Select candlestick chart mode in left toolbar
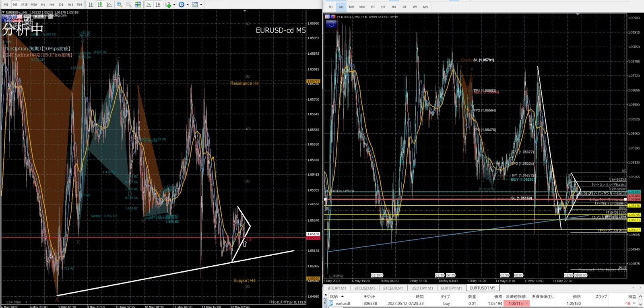This screenshot has height=308, width=644. pyautogui.click(x=100, y=4)
